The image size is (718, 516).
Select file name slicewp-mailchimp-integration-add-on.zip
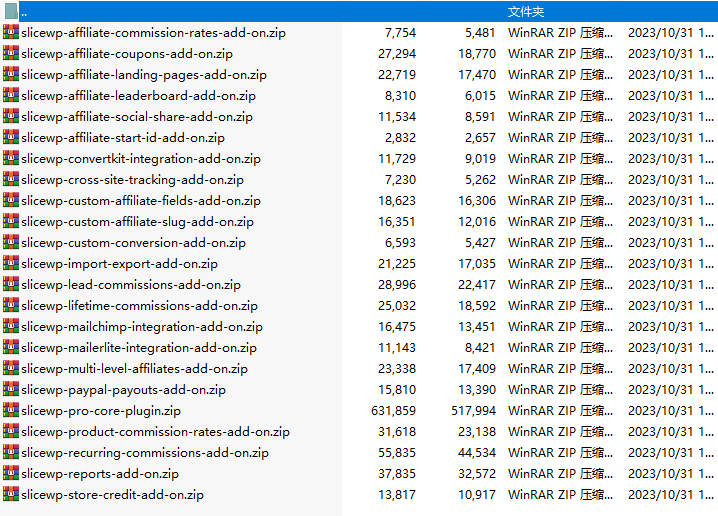pos(142,327)
